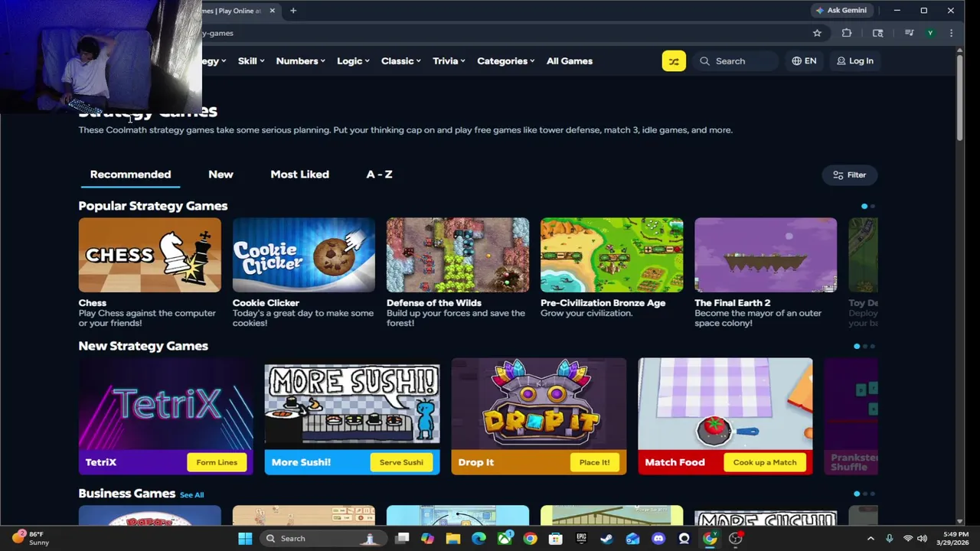The height and width of the screenshot is (551, 980).
Task: Click the microphone icon in system tray
Action: click(889, 539)
